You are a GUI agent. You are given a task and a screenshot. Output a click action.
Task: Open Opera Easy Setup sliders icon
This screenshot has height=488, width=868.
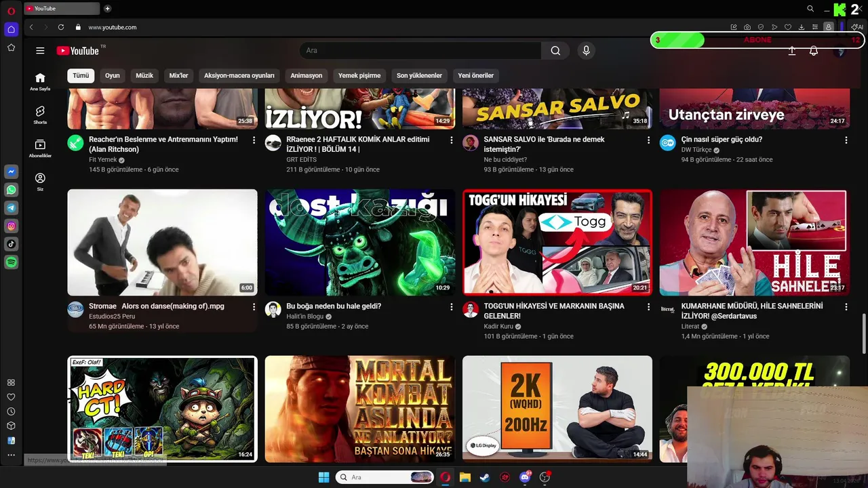tap(815, 27)
